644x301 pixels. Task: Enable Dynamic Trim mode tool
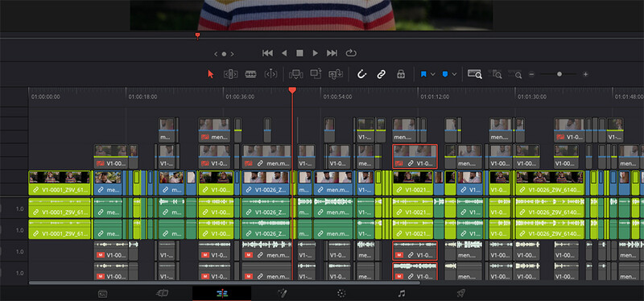tap(270, 74)
